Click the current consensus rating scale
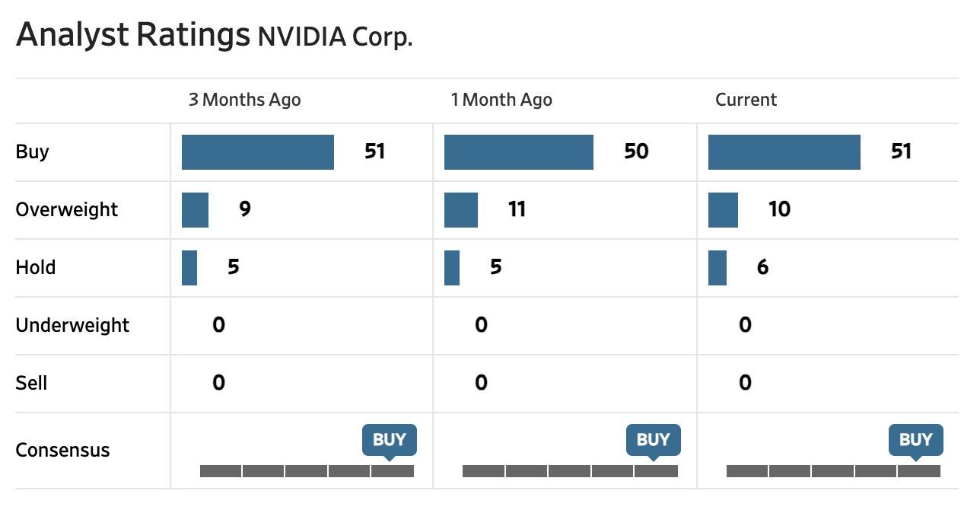 (x=833, y=471)
